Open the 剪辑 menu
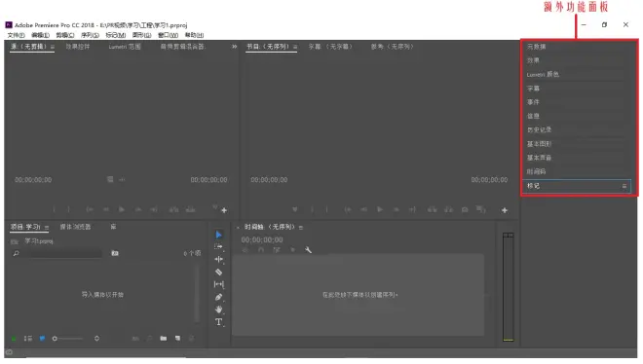 (x=65, y=35)
